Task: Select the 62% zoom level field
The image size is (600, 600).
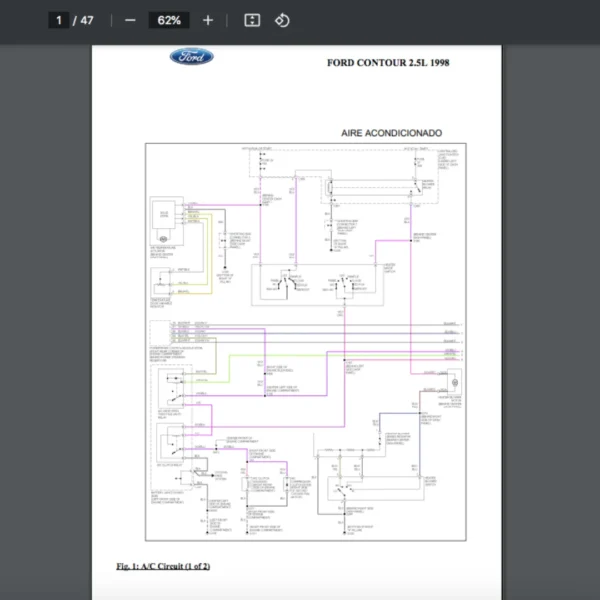Action: coord(168,20)
